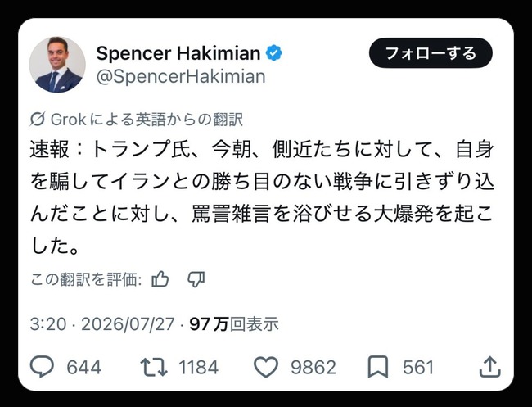Click the reply speech bubble icon
532x407 pixels.
42,367
